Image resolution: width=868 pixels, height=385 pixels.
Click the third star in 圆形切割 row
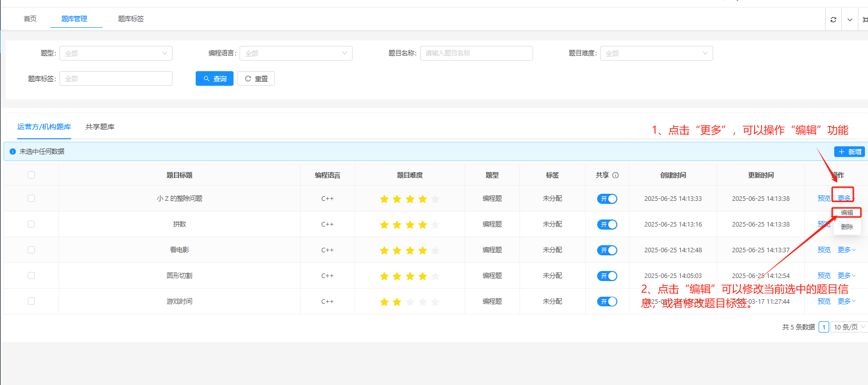(x=410, y=276)
